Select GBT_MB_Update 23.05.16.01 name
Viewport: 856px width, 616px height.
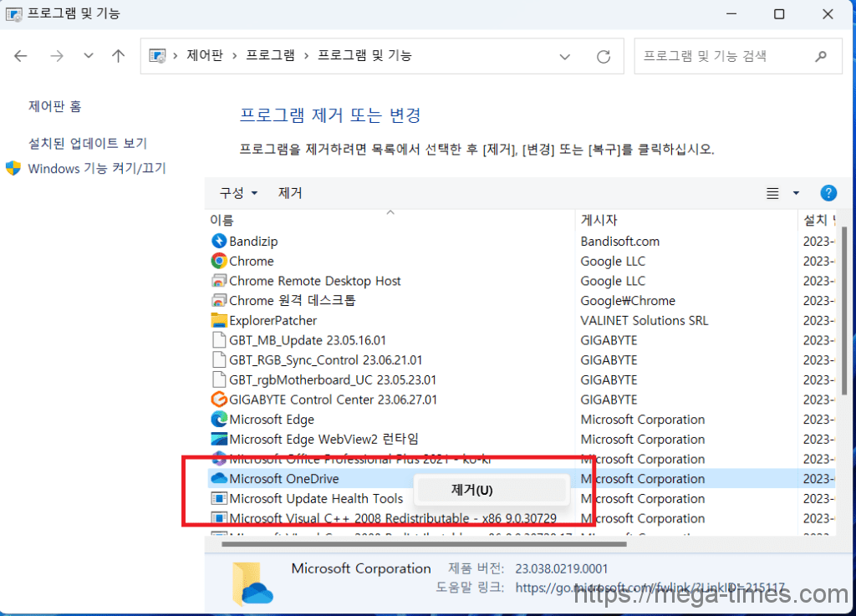coord(308,340)
